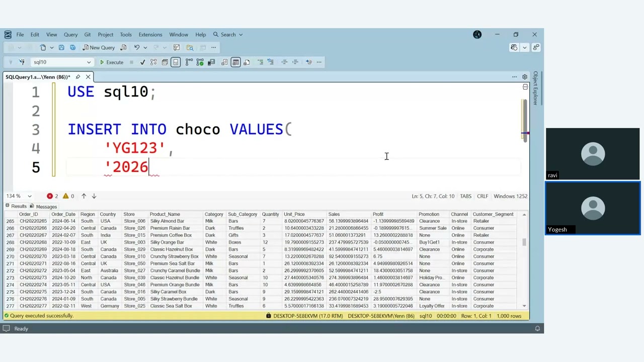Image resolution: width=644 pixels, height=362 pixels.
Task: Open the Git menu
Action: coord(88,35)
